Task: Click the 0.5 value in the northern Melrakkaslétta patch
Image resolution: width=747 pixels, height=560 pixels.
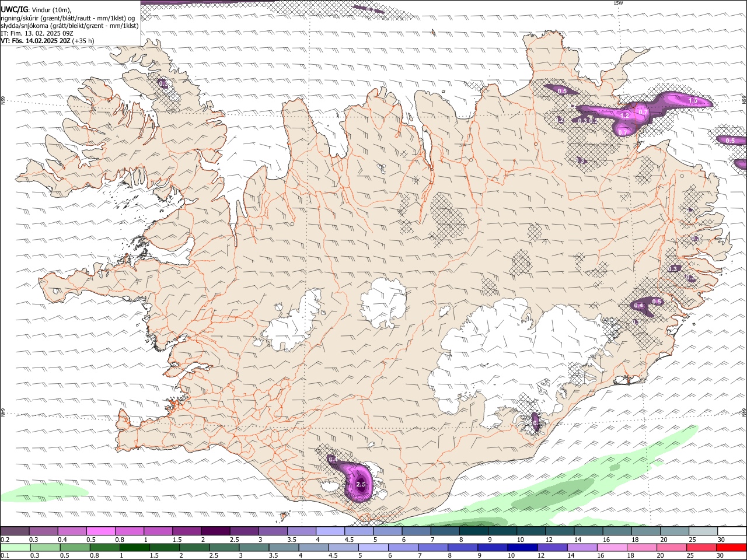Action: click(x=562, y=91)
